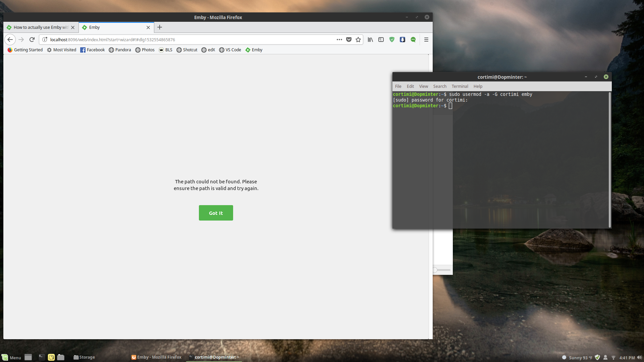The image size is (644, 362).
Task: Click Sunny 93 °F weather applet
Action: click(577, 358)
